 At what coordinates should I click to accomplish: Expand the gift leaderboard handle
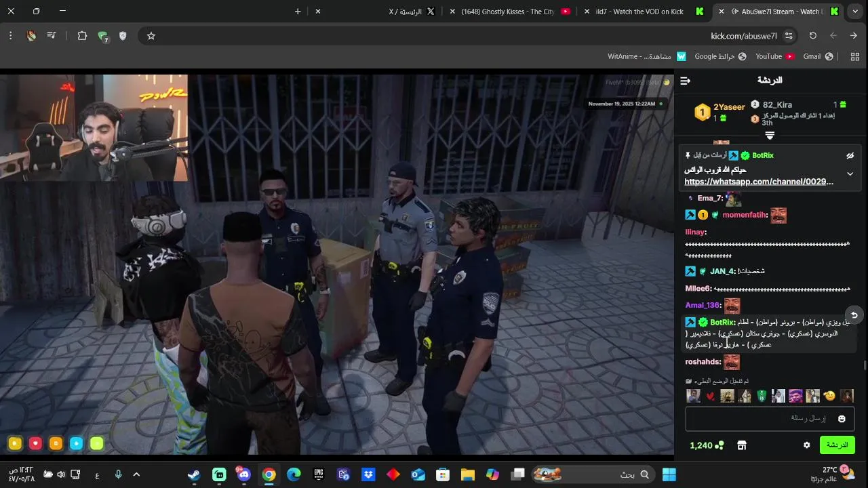770,136
